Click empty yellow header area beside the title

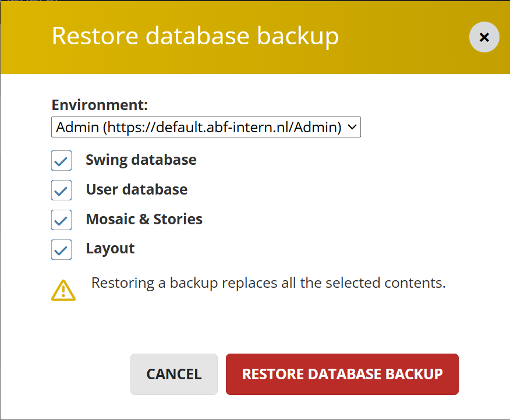point(402,37)
